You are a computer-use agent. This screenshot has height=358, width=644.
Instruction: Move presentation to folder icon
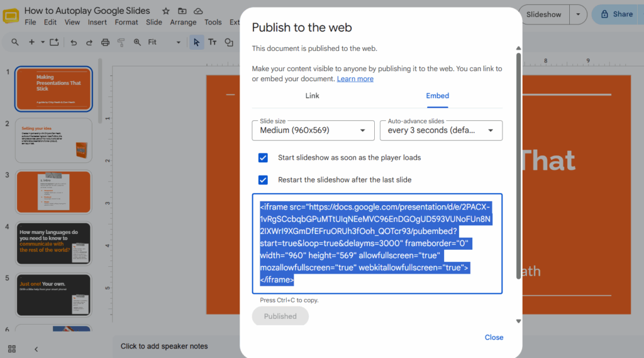click(x=182, y=11)
